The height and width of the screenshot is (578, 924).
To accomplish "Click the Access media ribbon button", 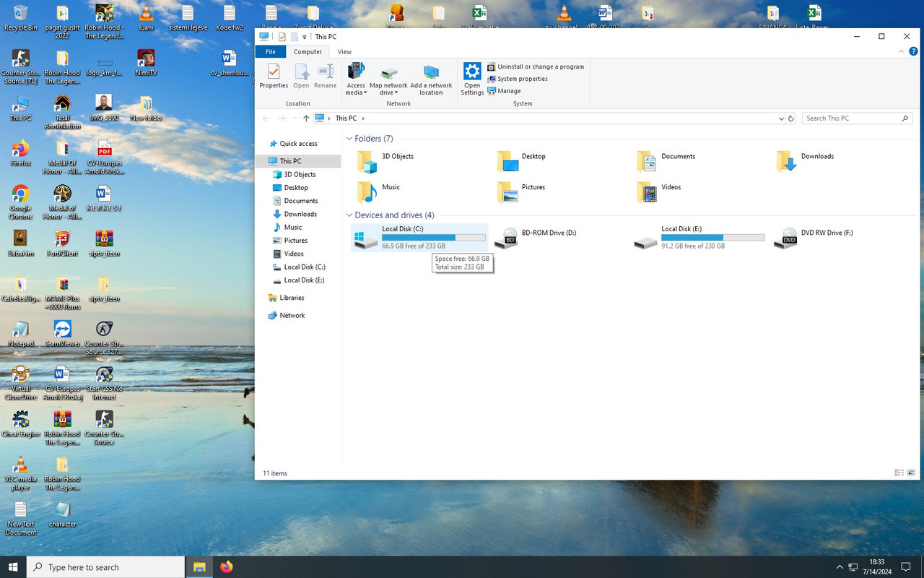I will coord(356,79).
